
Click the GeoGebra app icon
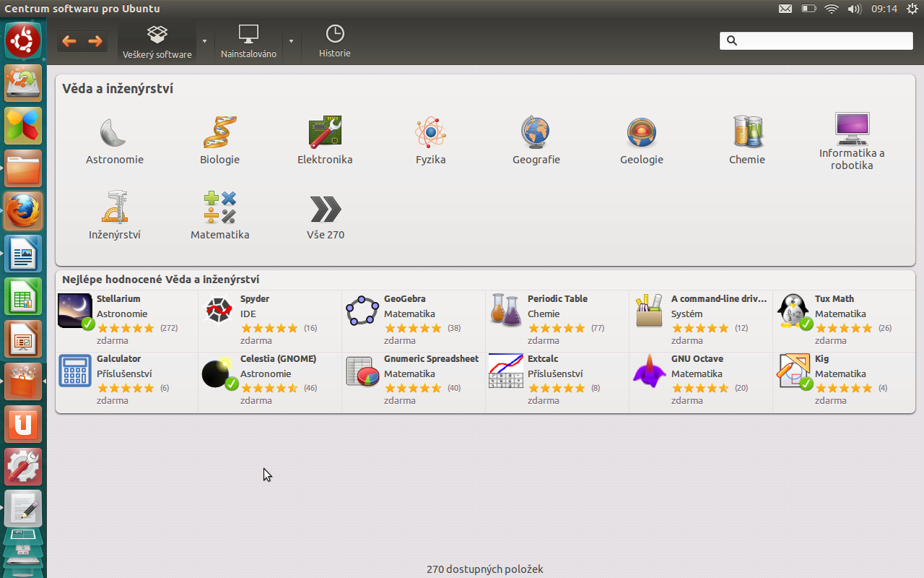362,311
